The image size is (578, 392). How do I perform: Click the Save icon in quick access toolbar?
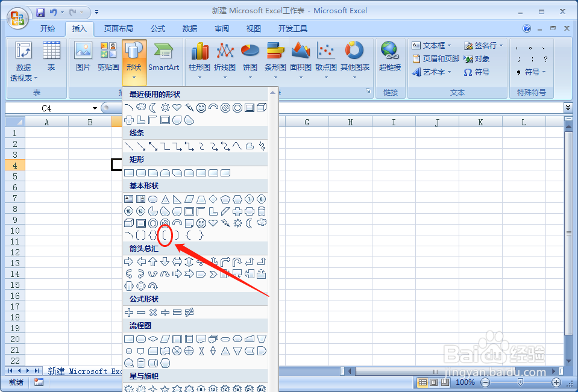tap(40, 12)
